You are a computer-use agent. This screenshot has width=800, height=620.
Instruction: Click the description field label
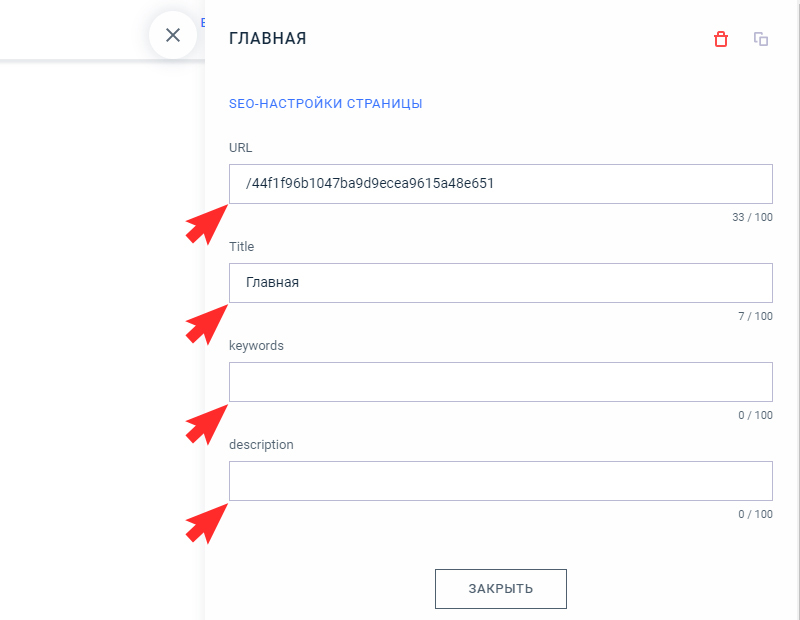pyautogui.click(x=261, y=444)
